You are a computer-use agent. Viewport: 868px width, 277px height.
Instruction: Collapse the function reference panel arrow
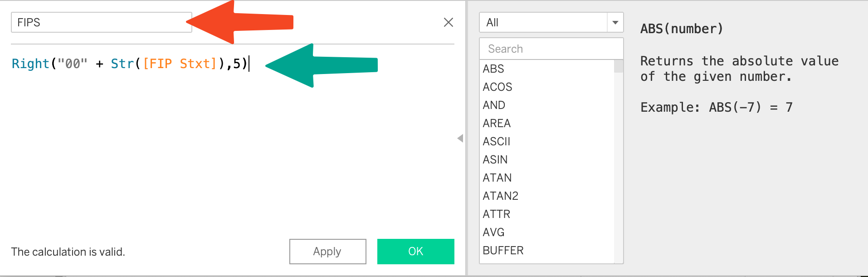pyautogui.click(x=460, y=138)
